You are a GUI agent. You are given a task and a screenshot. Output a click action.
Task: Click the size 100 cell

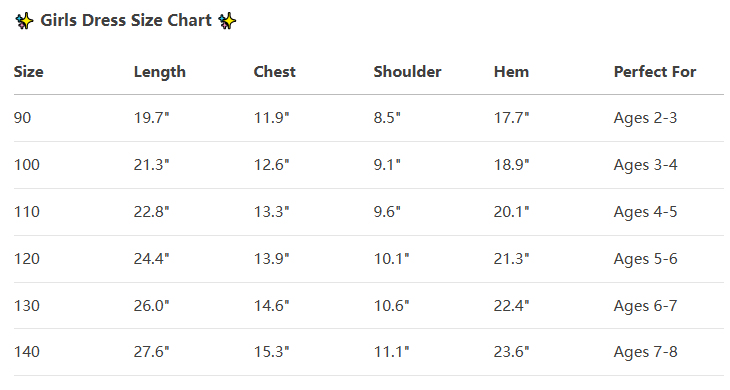point(27,165)
